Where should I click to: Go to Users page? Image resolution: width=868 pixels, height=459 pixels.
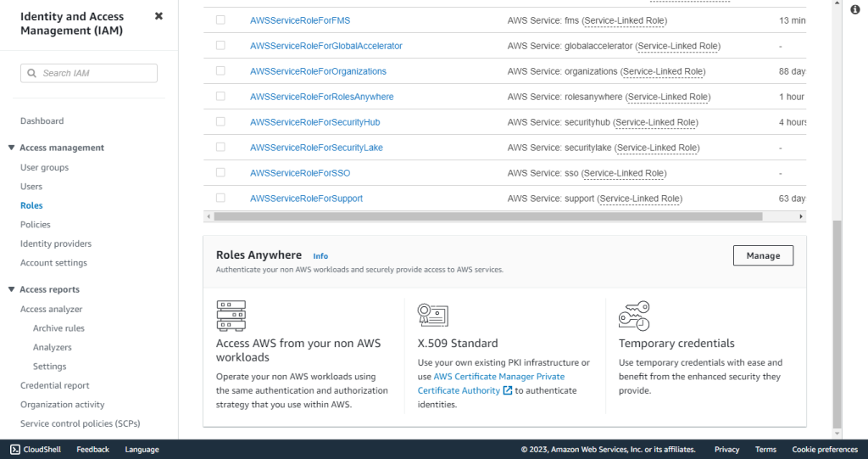tap(31, 187)
